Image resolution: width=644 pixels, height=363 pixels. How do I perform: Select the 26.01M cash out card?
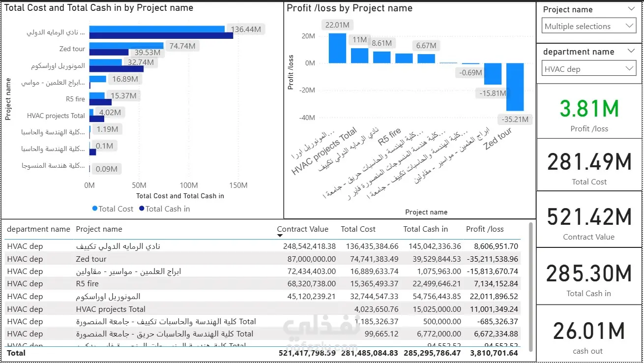pos(589,333)
